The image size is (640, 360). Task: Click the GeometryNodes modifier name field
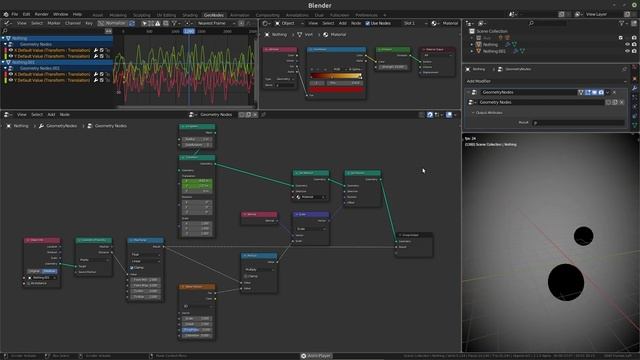coord(528,92)
